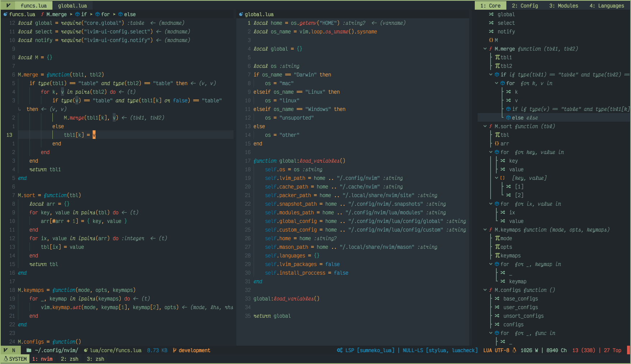Collapse the 'for ix, value in' outline node
This screenshot has width=631, height=364.
pos(491,204)
